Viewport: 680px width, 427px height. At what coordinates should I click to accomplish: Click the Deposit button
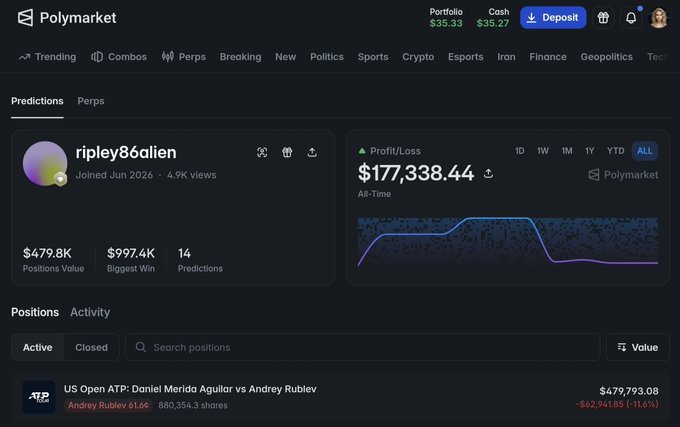[x=553, y=18]
